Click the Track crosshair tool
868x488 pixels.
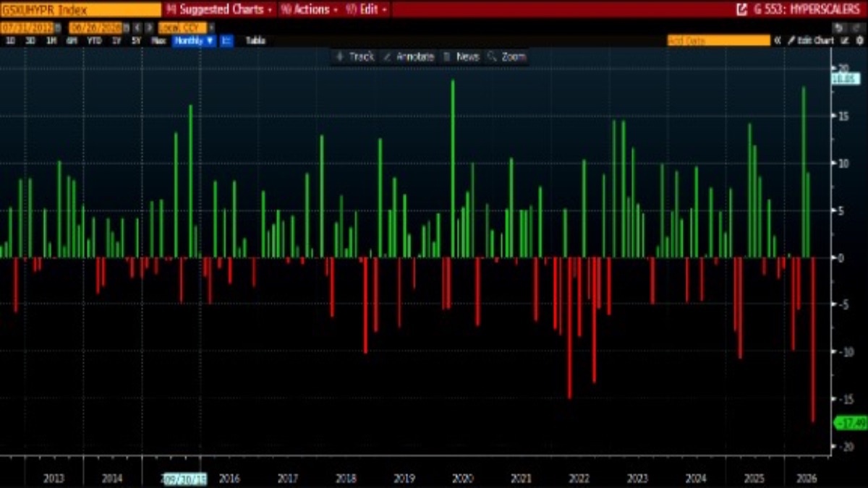pos(354,56)
